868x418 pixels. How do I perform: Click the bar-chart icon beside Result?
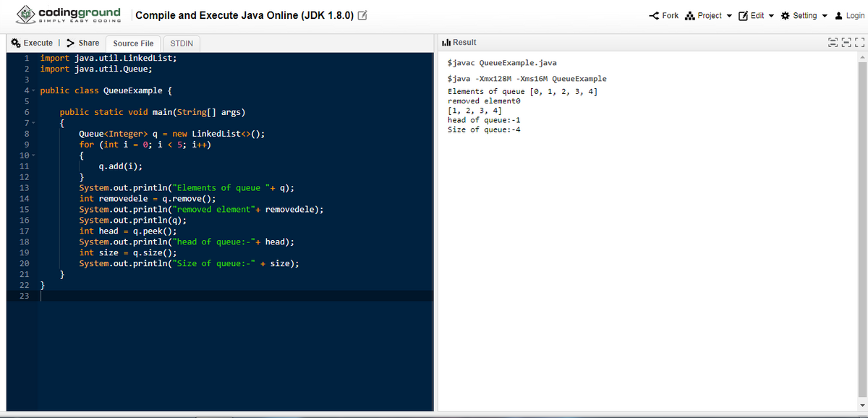coord(446,42)
